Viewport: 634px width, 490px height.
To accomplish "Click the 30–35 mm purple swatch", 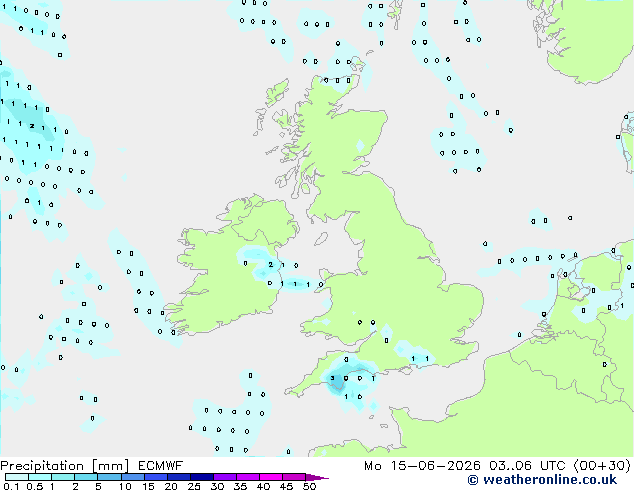I will coord(225,477).
